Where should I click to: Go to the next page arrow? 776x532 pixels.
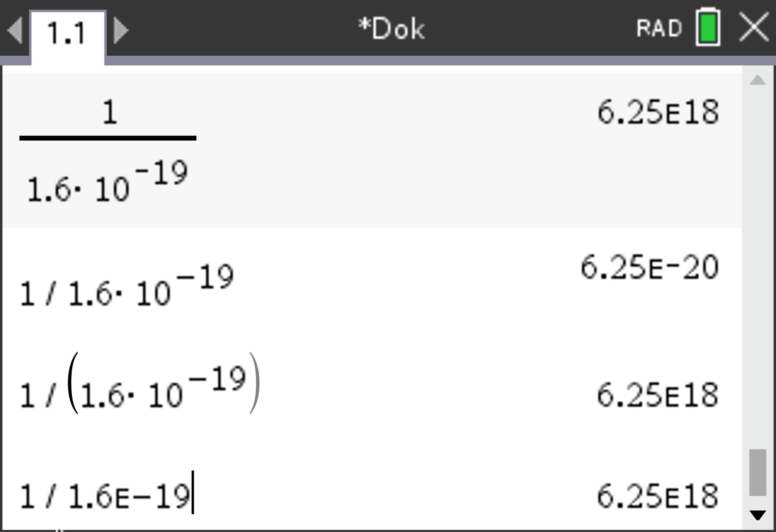[x=121, y=30]
